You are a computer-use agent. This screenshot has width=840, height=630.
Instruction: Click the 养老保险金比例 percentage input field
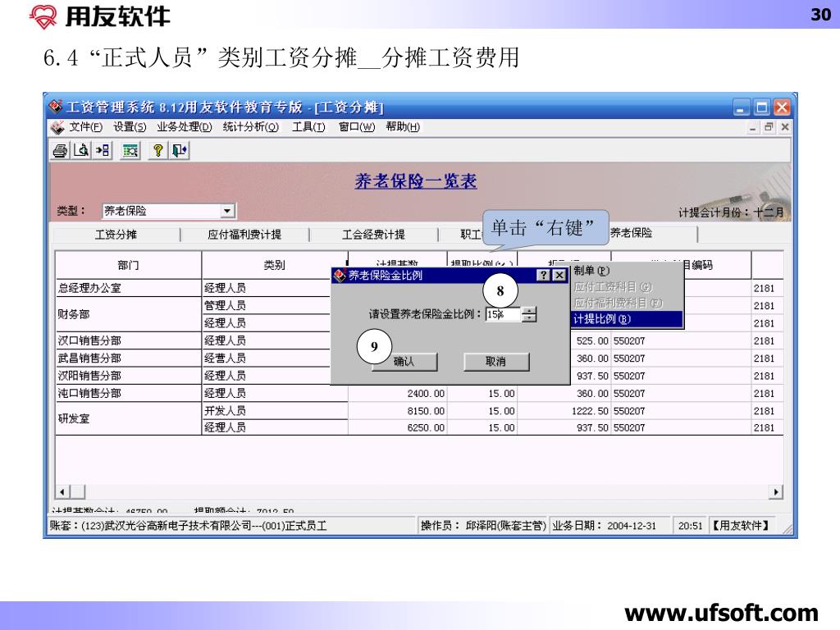(503, 314)
